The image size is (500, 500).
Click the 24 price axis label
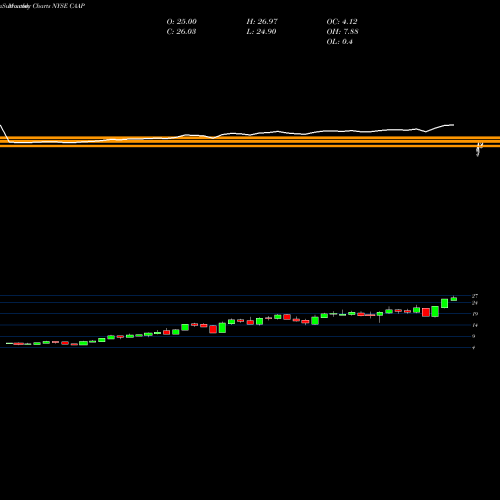pos(475,303)
